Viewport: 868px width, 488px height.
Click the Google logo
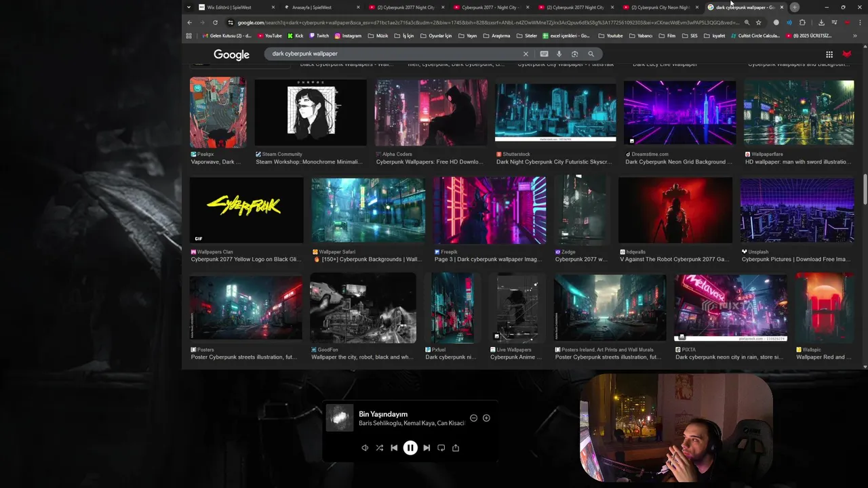coord(231,54)
